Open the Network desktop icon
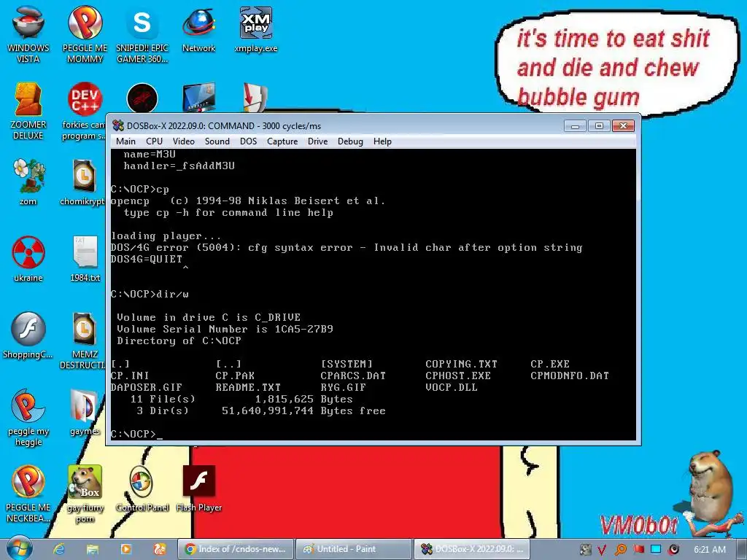Viewport: 747px width, 560px height. [198, 29]
